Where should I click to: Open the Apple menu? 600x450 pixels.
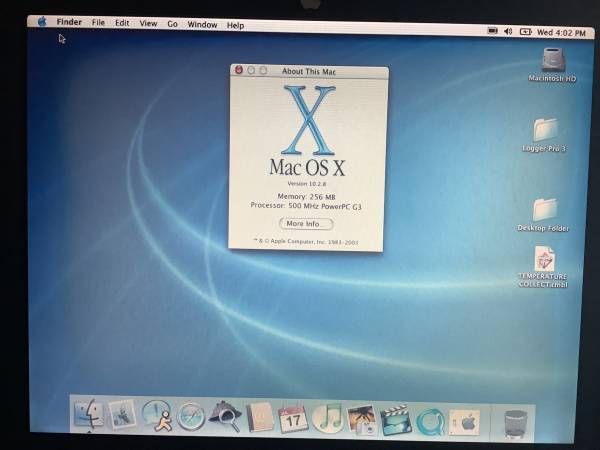tap(42, 22)
